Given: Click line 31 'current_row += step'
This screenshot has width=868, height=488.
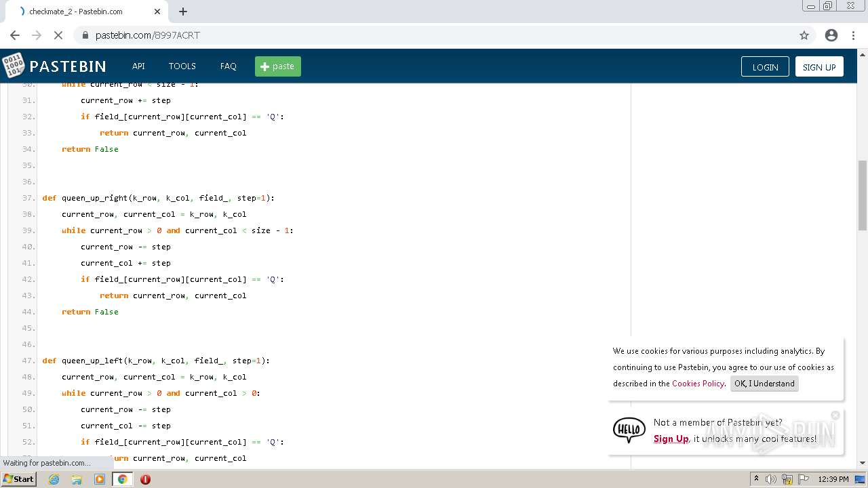Looking at the screenshot, I should coord(125,100).
